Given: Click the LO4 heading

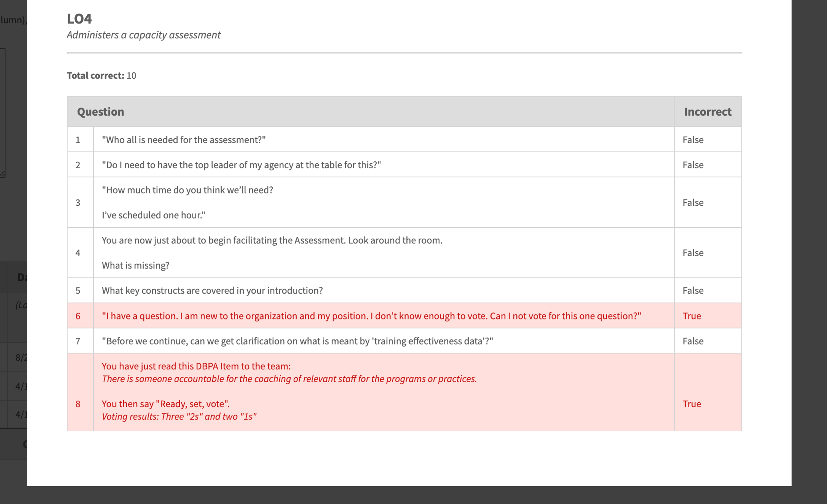Looking at the screenshot, I should (79, 19).
